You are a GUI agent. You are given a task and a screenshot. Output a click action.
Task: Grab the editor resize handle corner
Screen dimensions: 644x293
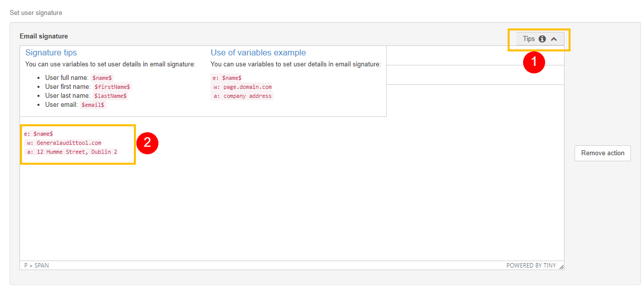(561, 267)
